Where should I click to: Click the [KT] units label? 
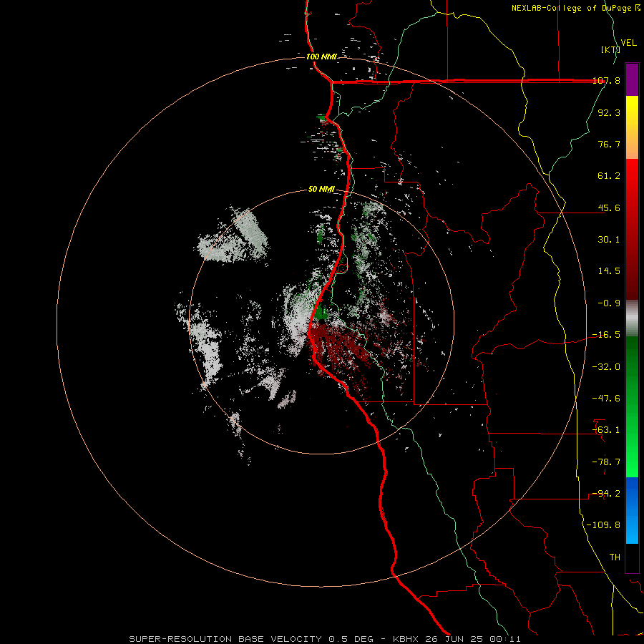610,49
